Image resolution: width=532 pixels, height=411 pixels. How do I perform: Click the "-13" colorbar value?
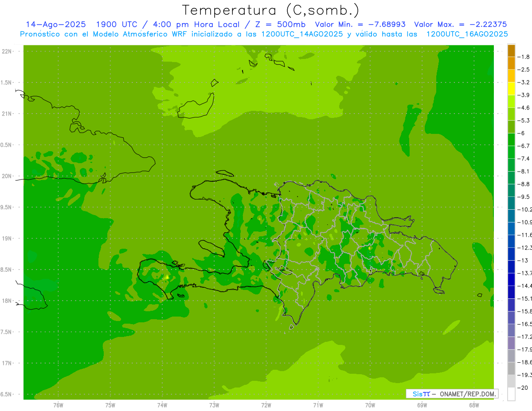pyautogui.click(x=523, y=260)
